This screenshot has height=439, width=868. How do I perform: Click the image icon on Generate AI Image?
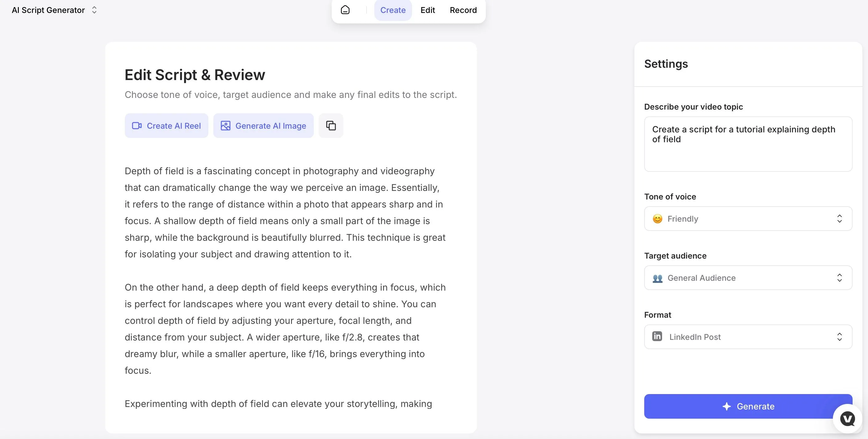pyautogui.click(x=225, y=126)
